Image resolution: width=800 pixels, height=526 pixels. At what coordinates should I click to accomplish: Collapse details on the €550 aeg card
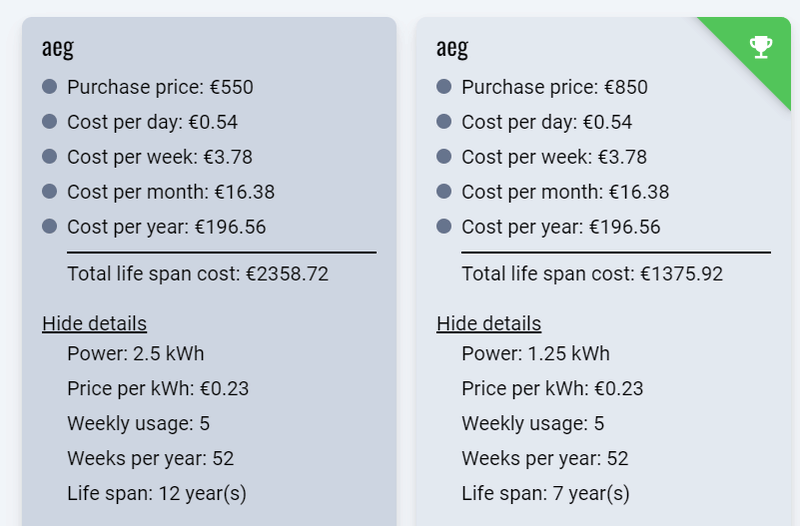[94, 323]
